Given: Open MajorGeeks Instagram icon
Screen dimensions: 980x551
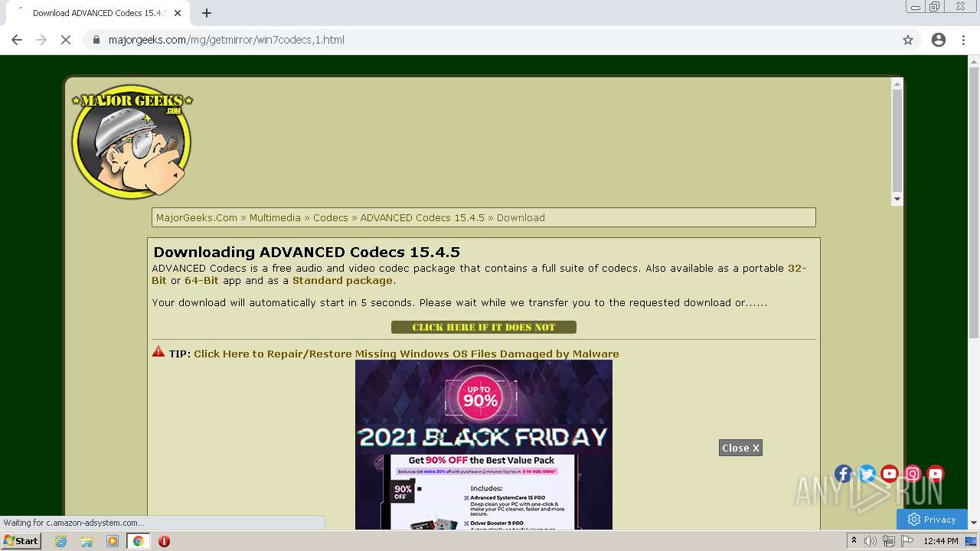Looking at the screenshot, I should tap(913, 474).
